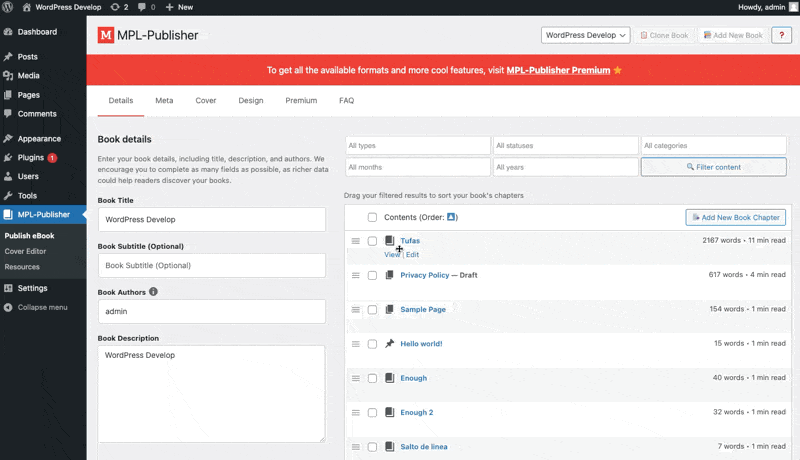The width and height of the screenshot is (800, 460).
Task: Click the Book Authors info icon
Action: [154, 292]
